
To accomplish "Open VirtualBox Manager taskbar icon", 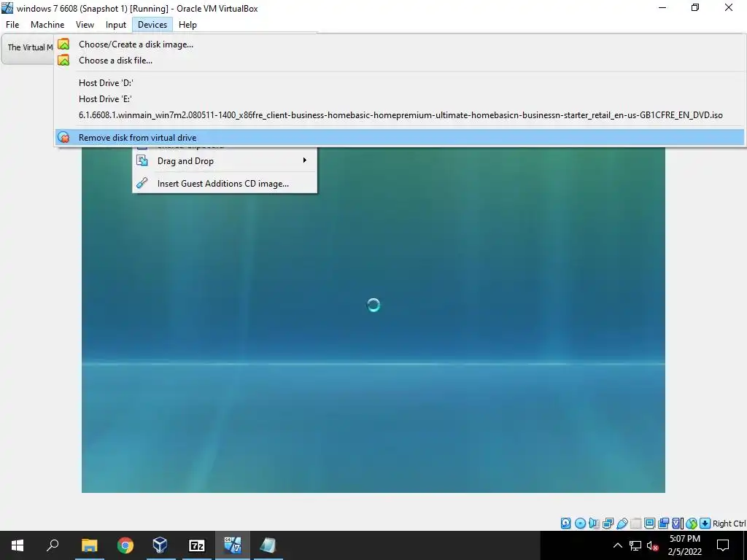I will (x=160, y=545).
